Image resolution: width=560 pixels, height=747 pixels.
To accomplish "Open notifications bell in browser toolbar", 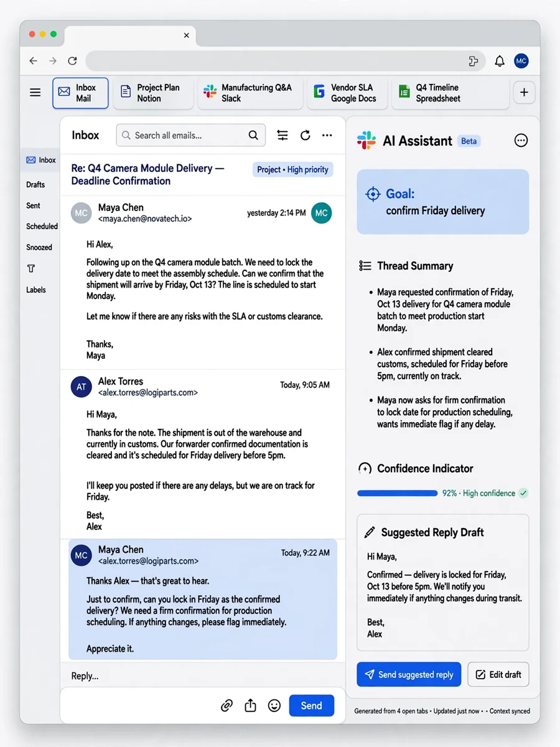I will point(500,61).
